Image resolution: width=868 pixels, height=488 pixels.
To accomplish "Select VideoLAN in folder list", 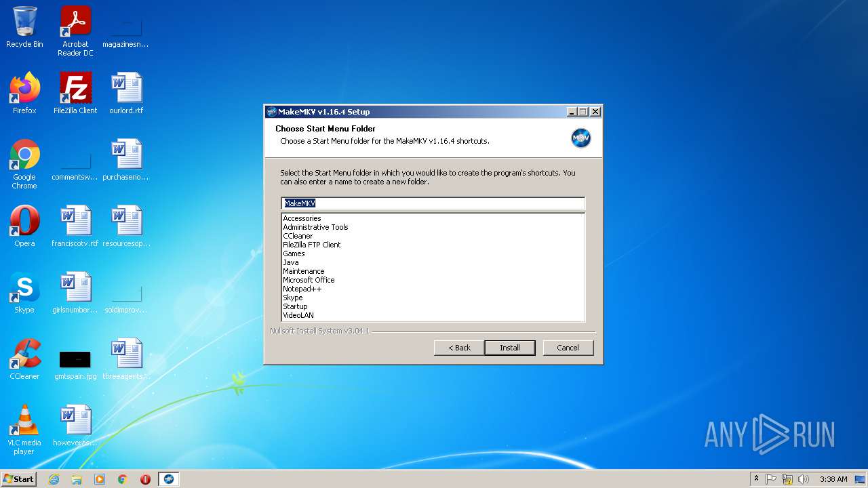I will 298,315.
